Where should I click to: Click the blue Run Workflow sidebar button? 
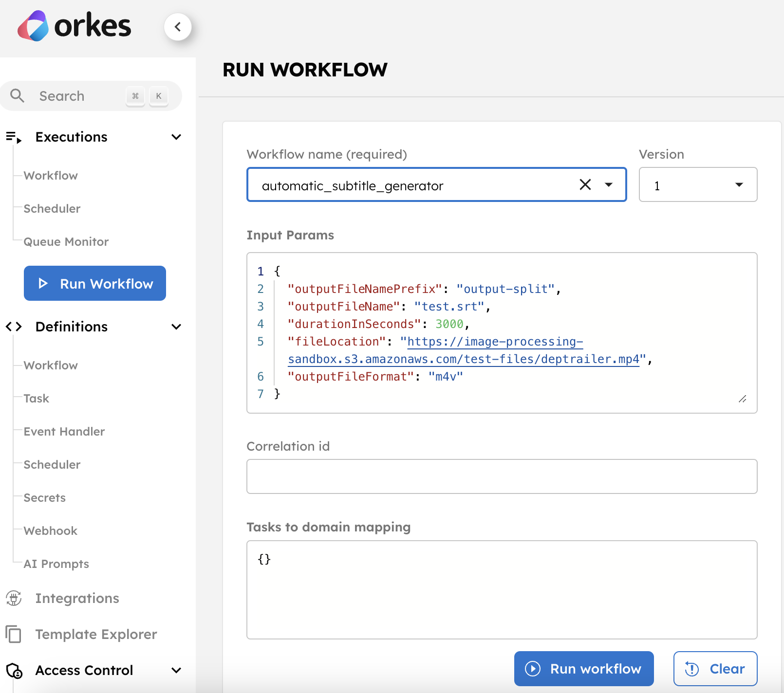tap(95, 283)
